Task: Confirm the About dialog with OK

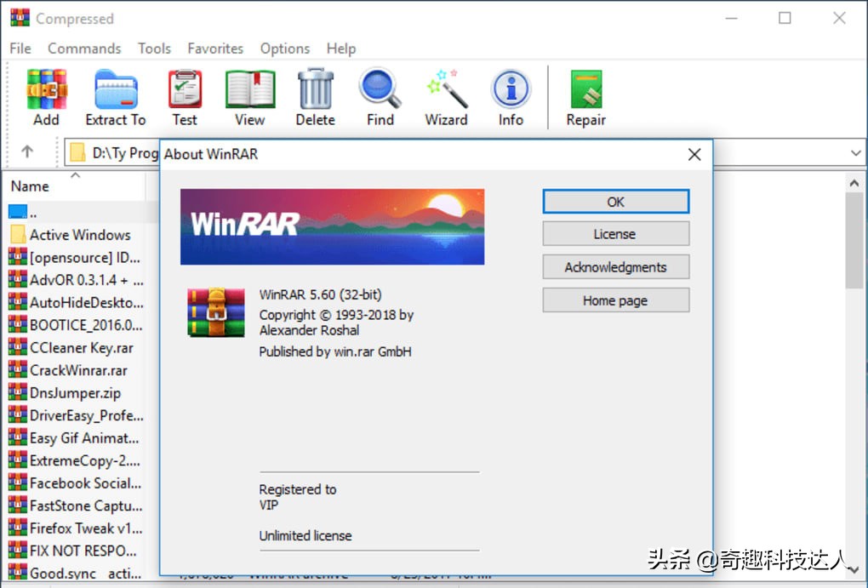Action: (615, 202)
